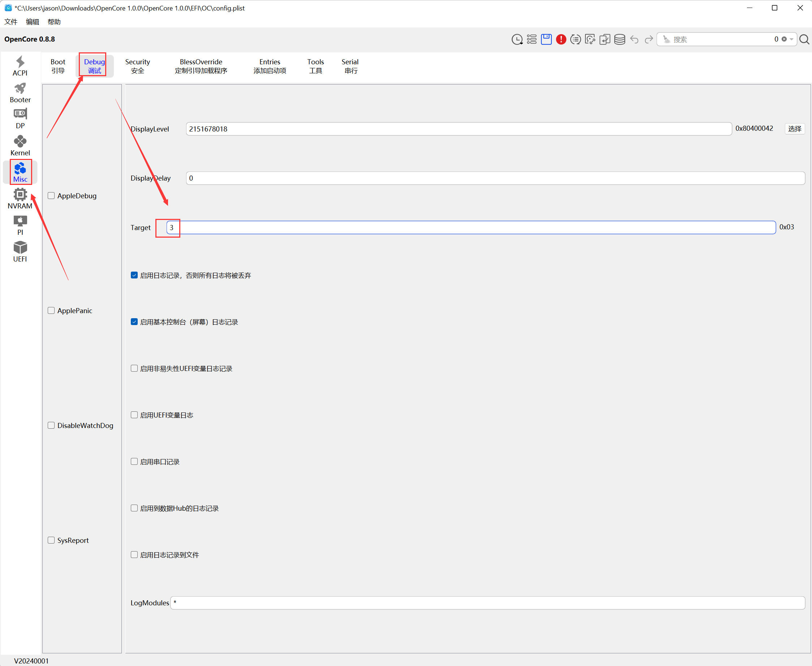The width and height of the screenshot is (812, 666).
Task: Click the 选择 button beside DisplayLevel
Action: click(x=794, y=129)
